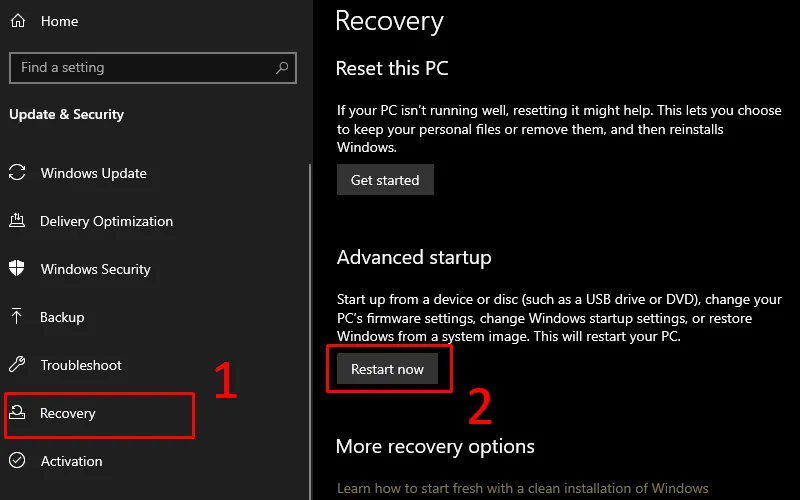
Task: Click the Windows Update circular arrows icon
Action: [17, 173]
